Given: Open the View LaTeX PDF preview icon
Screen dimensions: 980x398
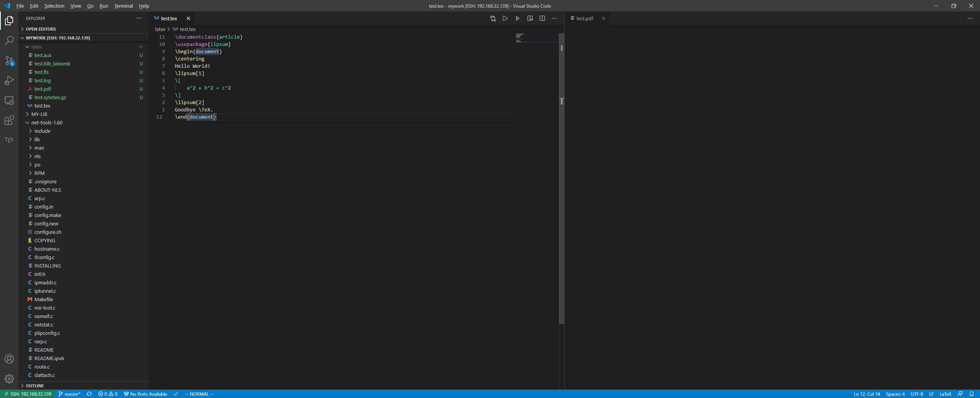Looking at the screenshot, I should click(530, 18).
